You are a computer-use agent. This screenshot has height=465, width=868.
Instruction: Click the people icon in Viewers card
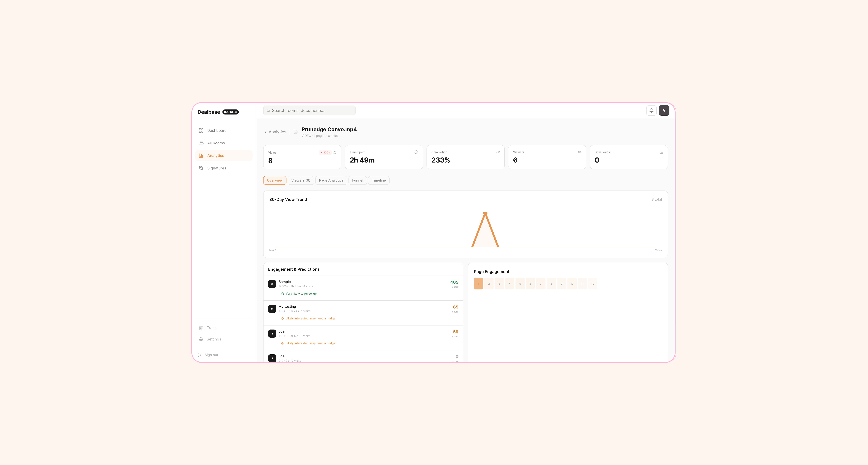(580, 152)
